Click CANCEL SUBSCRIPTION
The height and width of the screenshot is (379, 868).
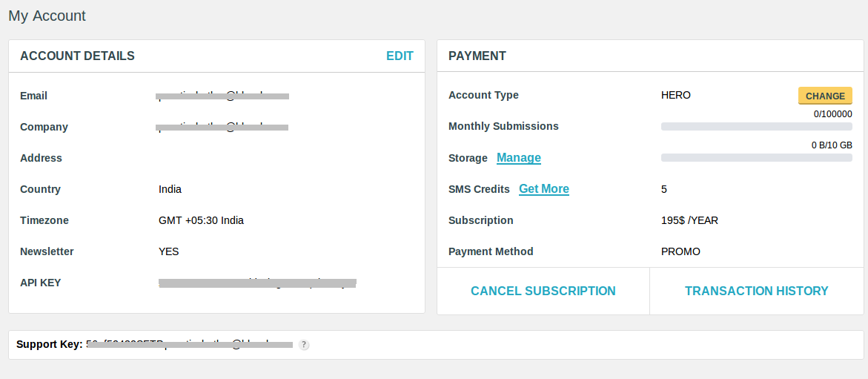pyautogui.click(x=543, y=291)
